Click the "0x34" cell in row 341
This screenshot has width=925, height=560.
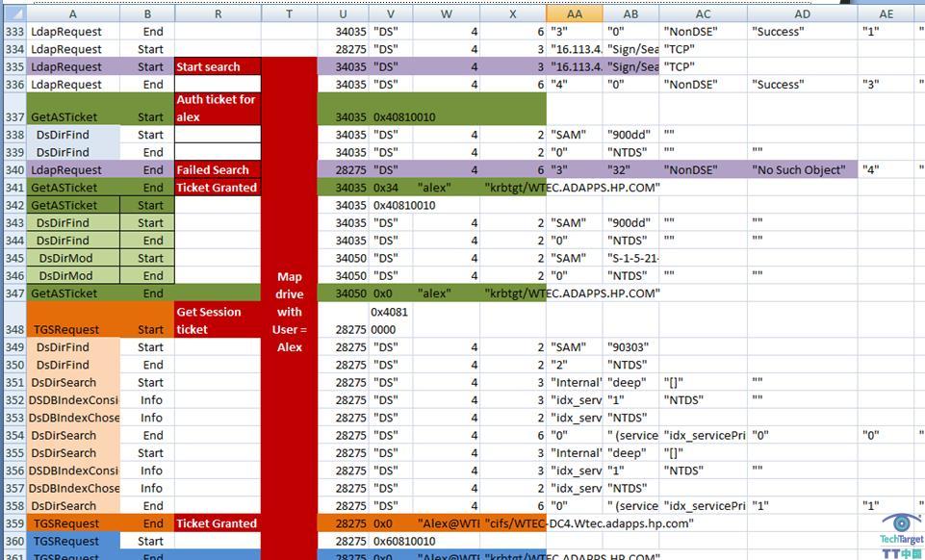pos(391,188)
